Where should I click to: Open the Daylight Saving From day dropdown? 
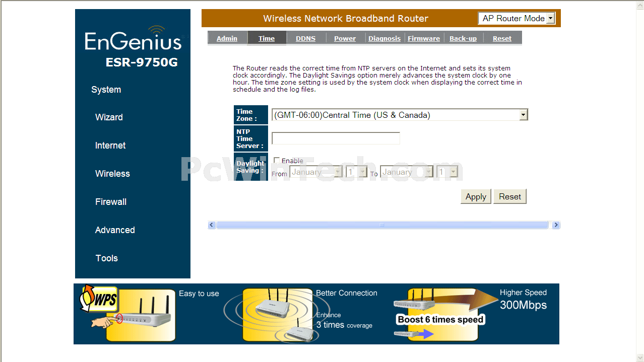point(356,172)
